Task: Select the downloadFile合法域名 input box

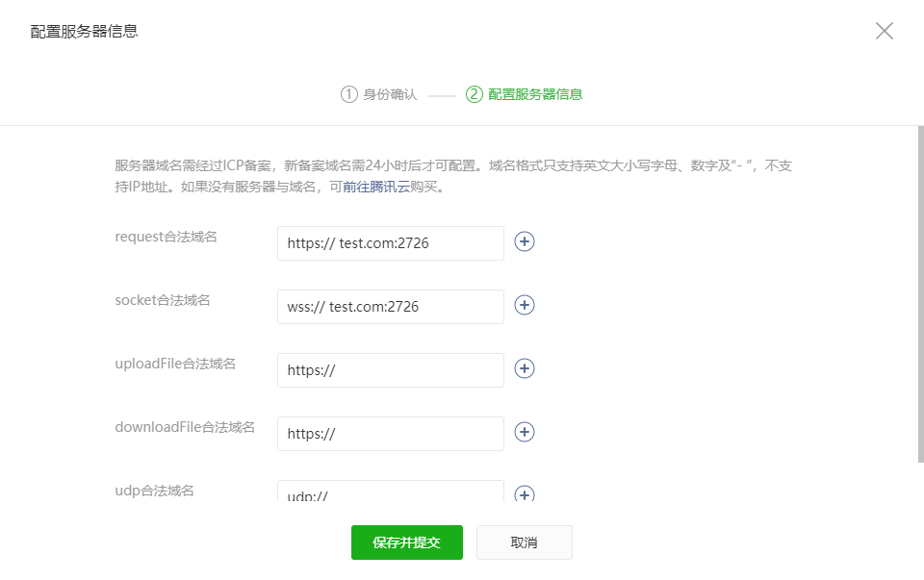Action: pyautogui.click(x=390, y=434)
